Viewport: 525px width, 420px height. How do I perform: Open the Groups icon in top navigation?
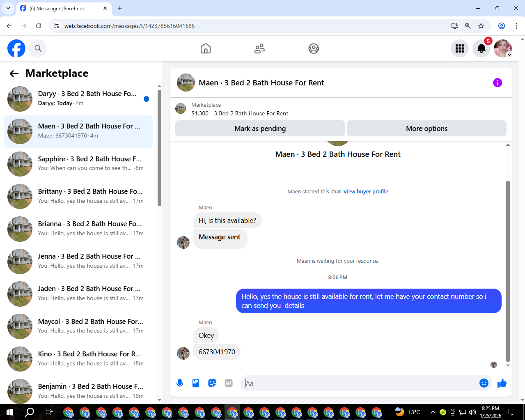tap(314, 48)
